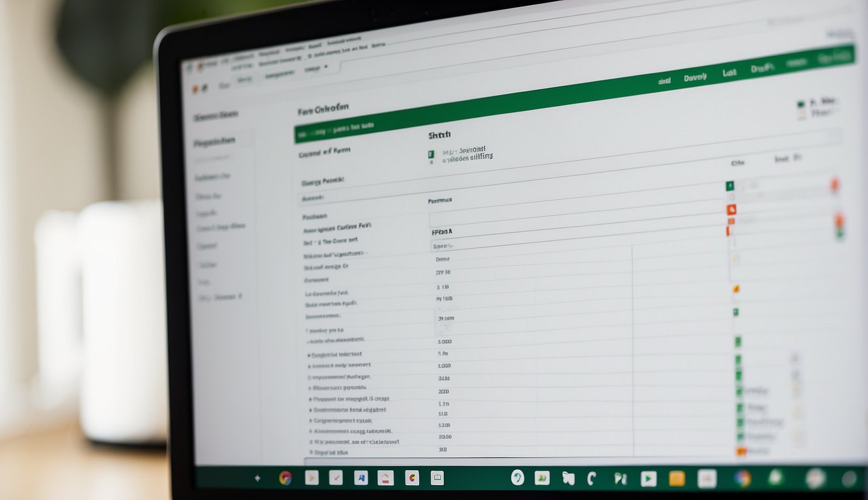Expand the last arrow-marked row at bottom
This screenshot has height=500, width=868.
tap(310, 452)
